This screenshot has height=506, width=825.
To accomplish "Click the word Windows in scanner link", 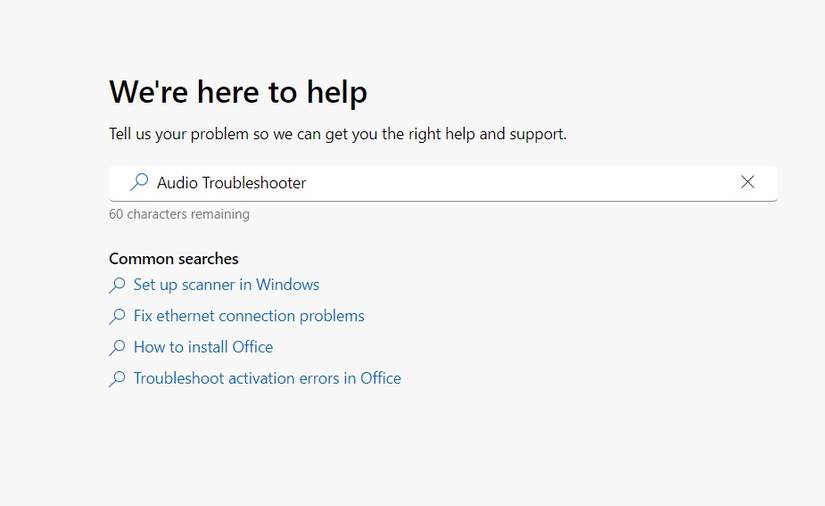I will pyautogui.click(x=287, y=285).
